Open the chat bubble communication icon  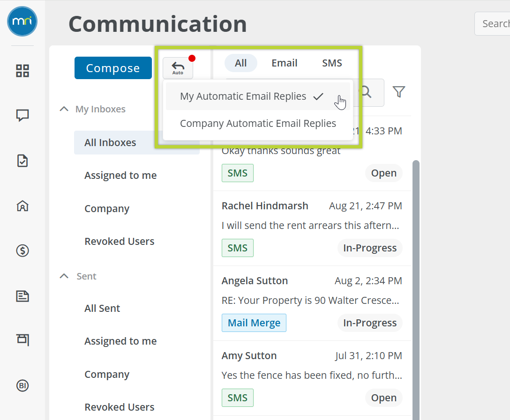22,115
